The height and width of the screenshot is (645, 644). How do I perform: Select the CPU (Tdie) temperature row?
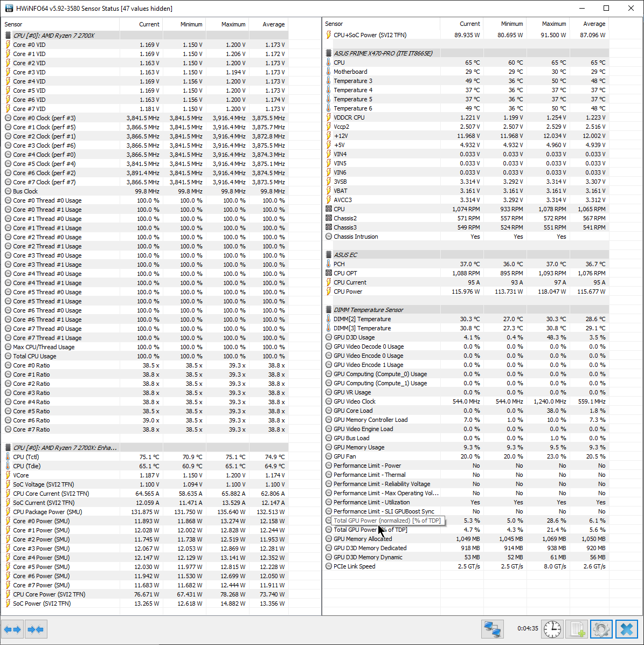click(145, 466)
